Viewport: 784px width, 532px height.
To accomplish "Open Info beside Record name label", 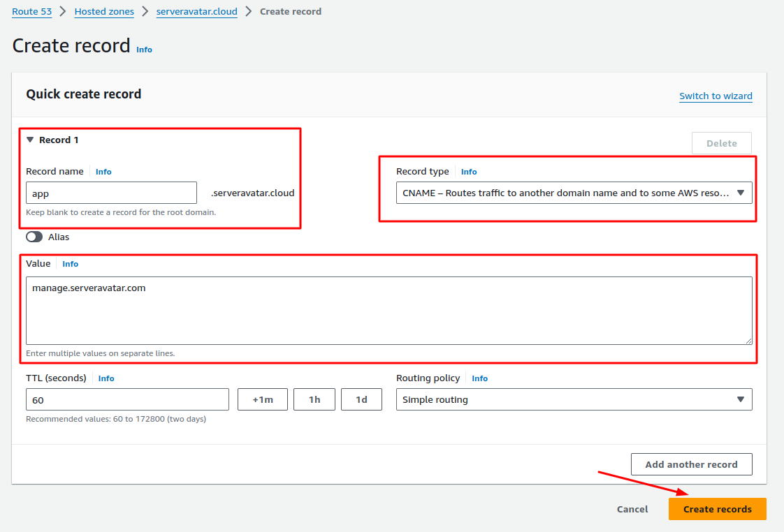I will (x=103, y=172).
